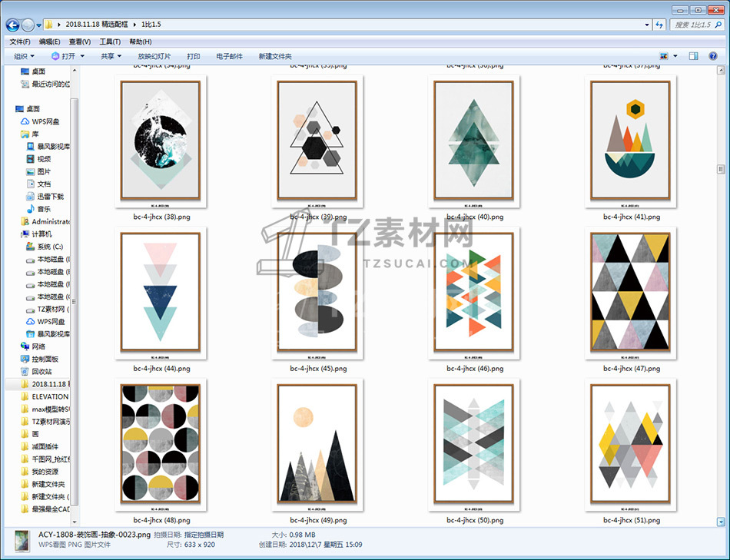Image resolution: width=730 pixels, height=560 pixels.
Task: Open the 系统 (C:) drive
Action: (x=45, y=247)
